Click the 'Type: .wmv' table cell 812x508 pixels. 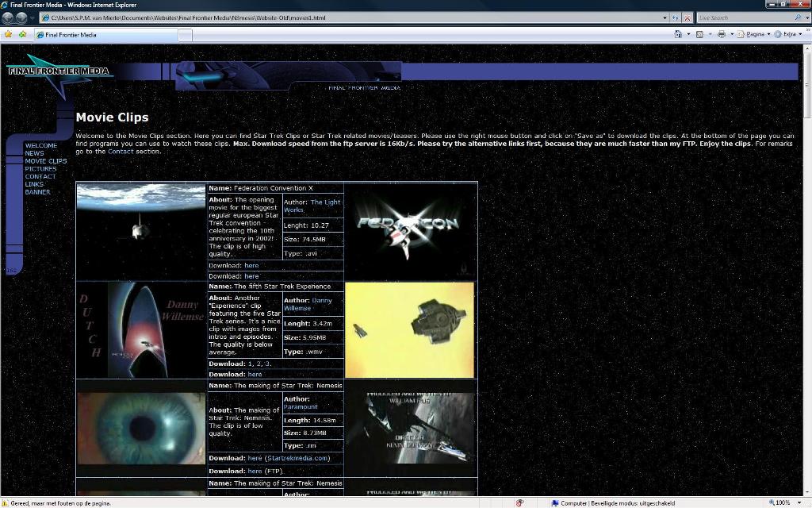pyautogui.click(x=312, y=352)
